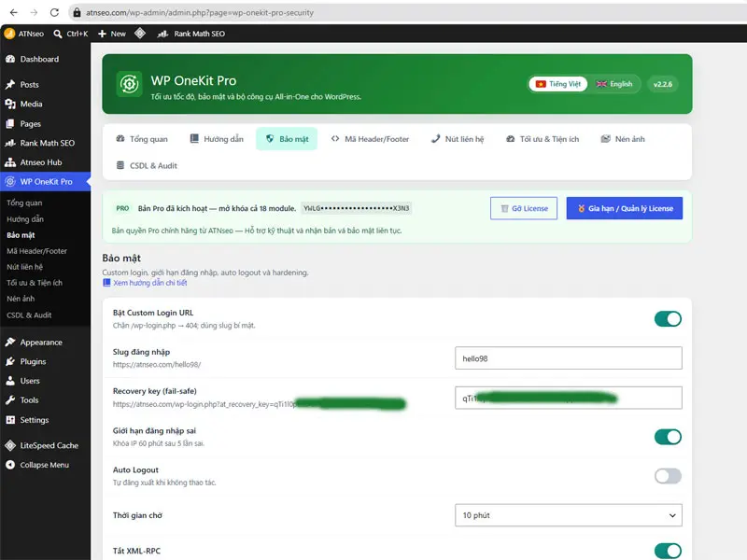Switch to the Tối ưu & Tiện ích tab
Image resolution: width=747 pixels, height=560 pixels.
coord(543,139)
